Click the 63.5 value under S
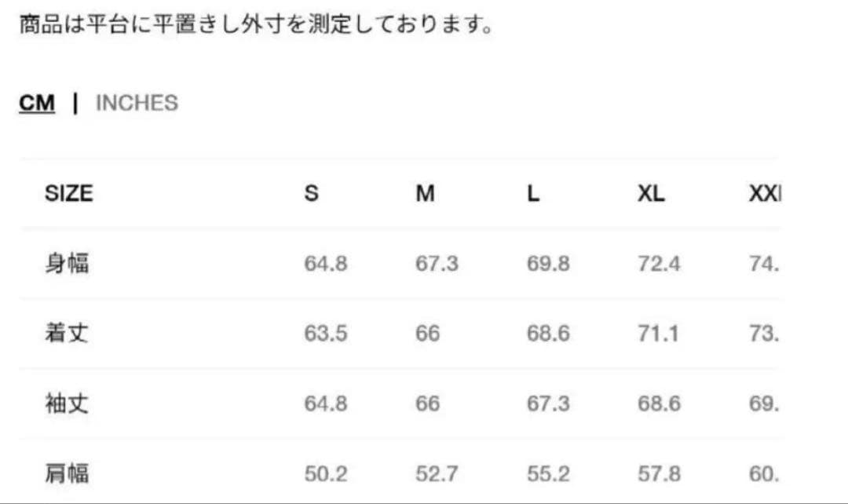This screenshot has height=504, width=848. (x=325, y=334)
